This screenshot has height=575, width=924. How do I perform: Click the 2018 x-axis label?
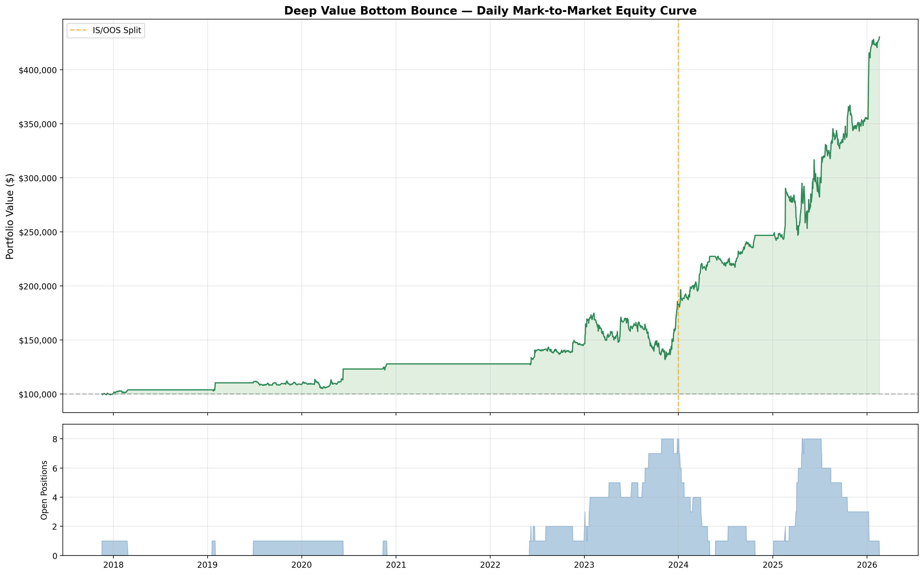coord(113,565)
